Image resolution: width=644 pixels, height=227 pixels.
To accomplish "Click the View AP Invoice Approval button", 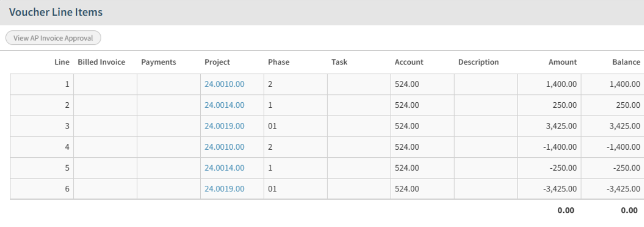I will pos(53,38).
